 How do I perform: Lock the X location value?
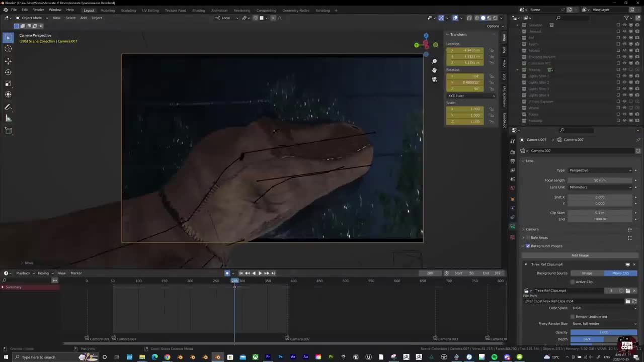492,50
